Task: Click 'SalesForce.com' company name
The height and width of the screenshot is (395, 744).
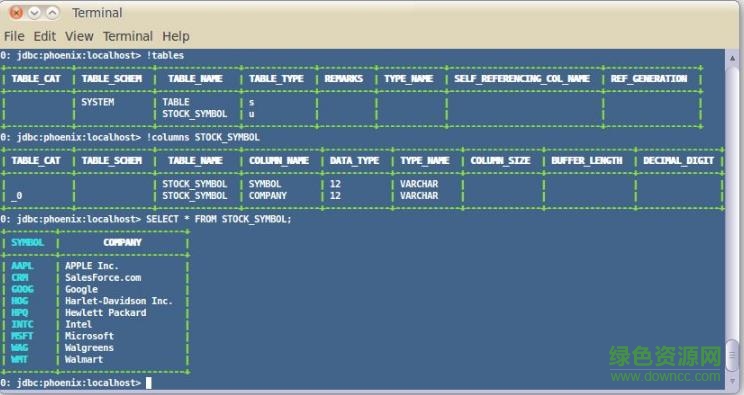Action: (x=103, y=278)
